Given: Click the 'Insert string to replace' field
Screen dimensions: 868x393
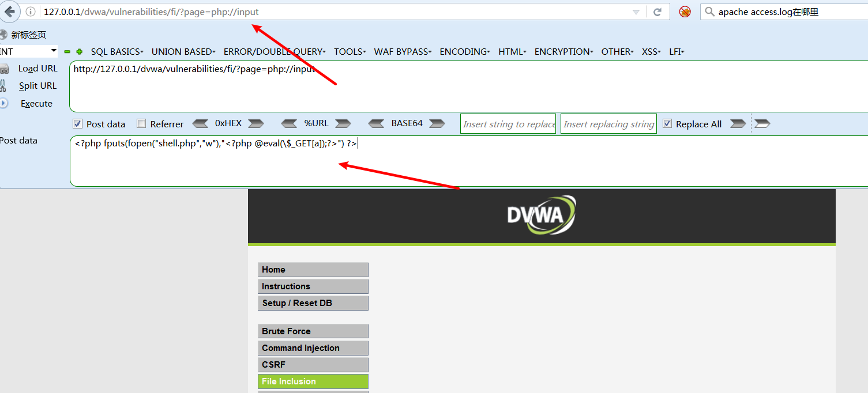Looking at the screenshot, I should [x=508, y=124].
